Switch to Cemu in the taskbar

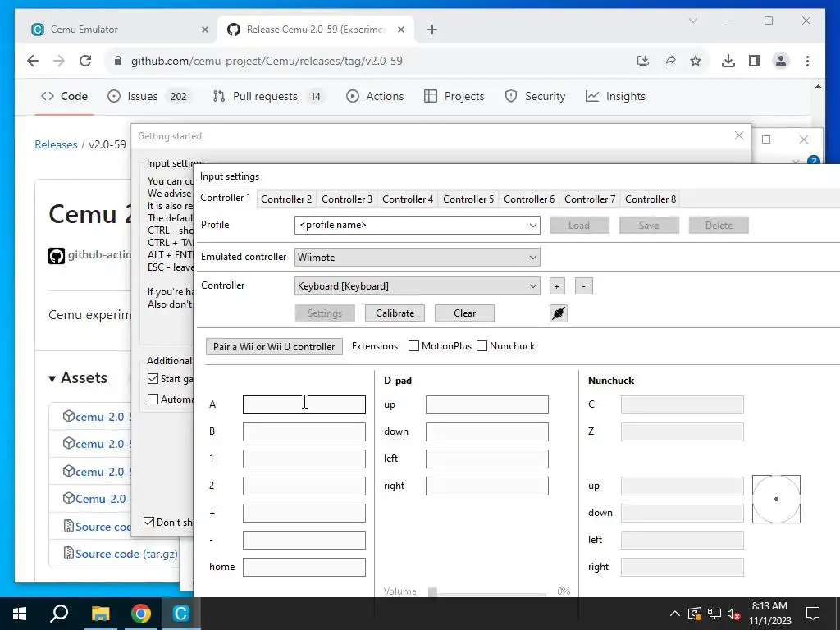pyautogui.click(x=180, y=614)
